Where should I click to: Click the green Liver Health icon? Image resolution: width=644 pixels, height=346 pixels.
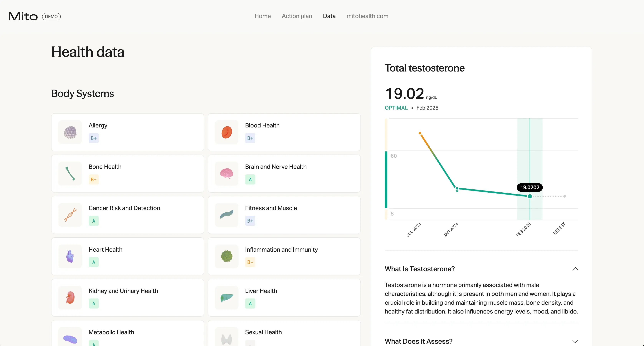pyautogui.click(x=227, y=298)
